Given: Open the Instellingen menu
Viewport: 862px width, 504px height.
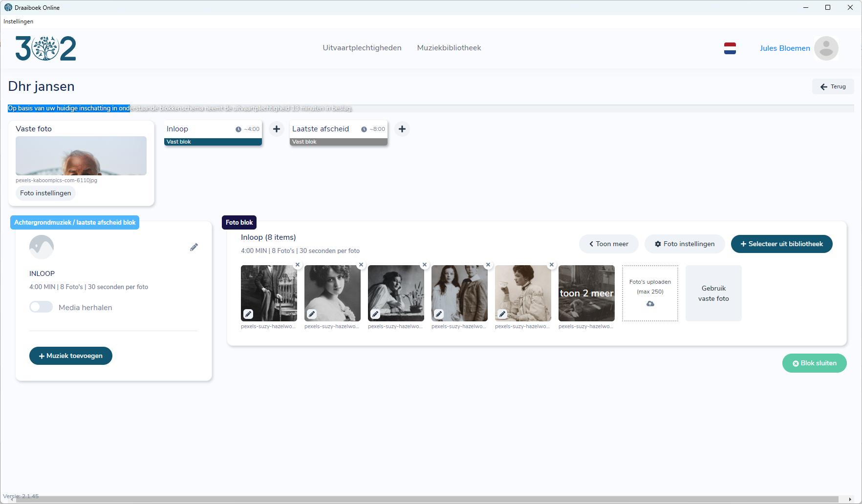Looking at the screenshot, I should click(x=19, y=21).
